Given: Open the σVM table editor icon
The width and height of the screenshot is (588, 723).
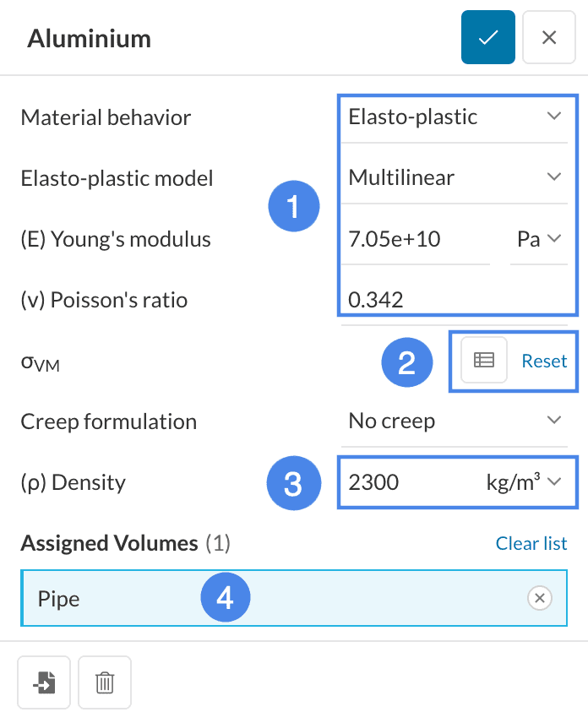Looking at the screenshot, I should point(483,361).
